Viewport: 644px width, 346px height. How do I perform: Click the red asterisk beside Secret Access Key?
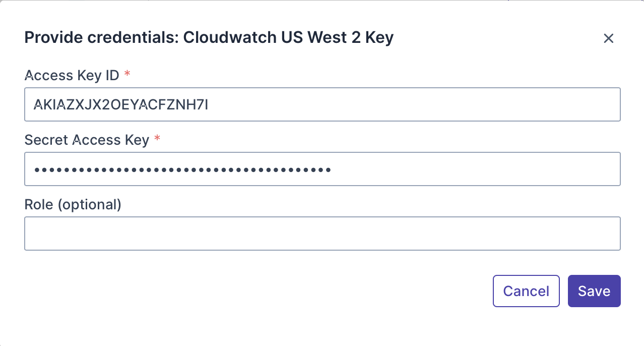157,139
